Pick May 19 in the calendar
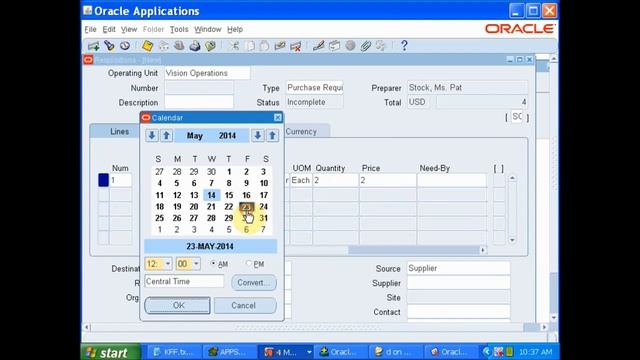Image resolution: width=640 pixels, height=360 pixels. 177,207
